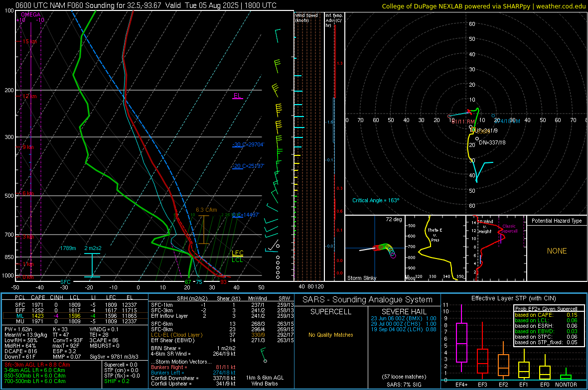
Task: Click the Effective Layer STP (with CIN) title
Action: (x=514, y=298)
